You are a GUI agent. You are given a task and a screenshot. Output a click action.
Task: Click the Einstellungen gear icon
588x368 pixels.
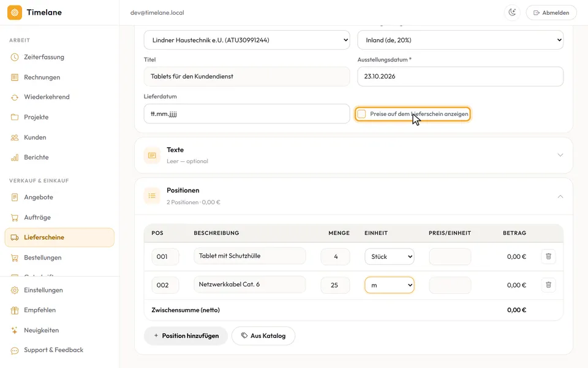point(15,290)
